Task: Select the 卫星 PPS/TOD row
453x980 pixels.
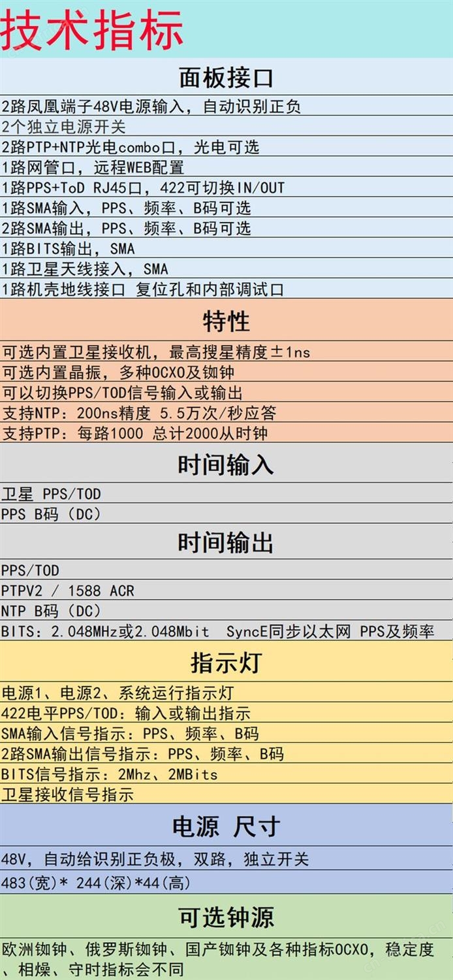Action: tap(51, 494)
